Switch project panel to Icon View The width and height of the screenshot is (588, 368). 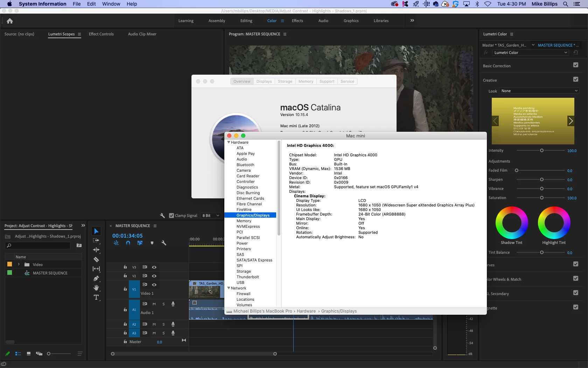(x=29, y=354)
